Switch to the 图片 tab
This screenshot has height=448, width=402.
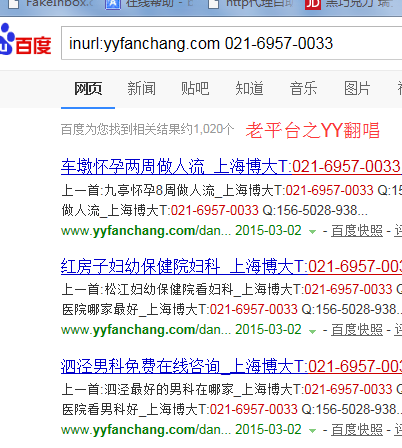[x=357, y=89]
